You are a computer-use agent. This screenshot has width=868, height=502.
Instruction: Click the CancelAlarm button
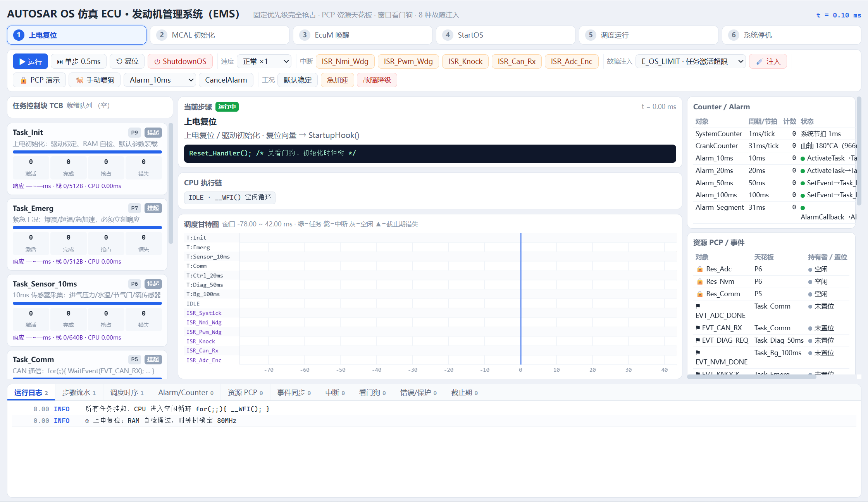pos(226,80)
